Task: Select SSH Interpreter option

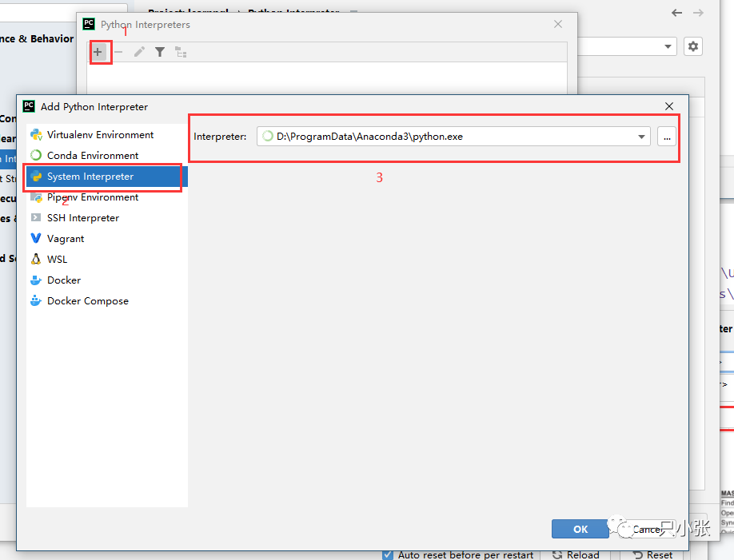Action: click(106, 218)
